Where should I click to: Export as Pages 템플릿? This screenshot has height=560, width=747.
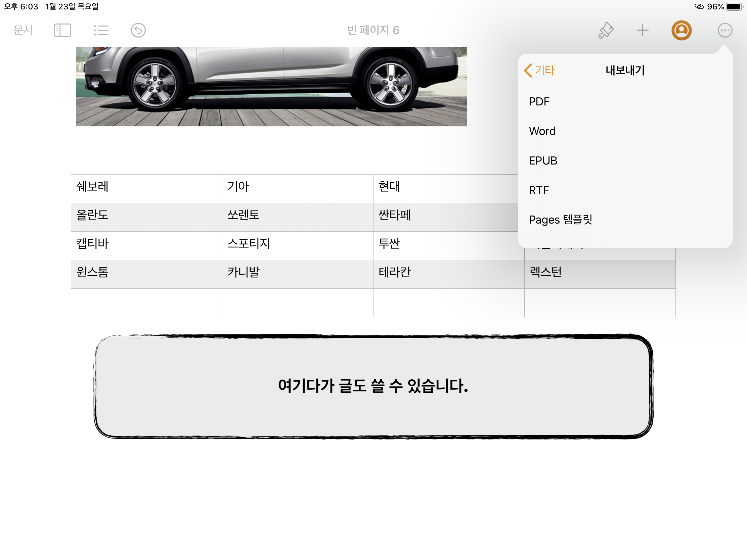pos(560,220)
